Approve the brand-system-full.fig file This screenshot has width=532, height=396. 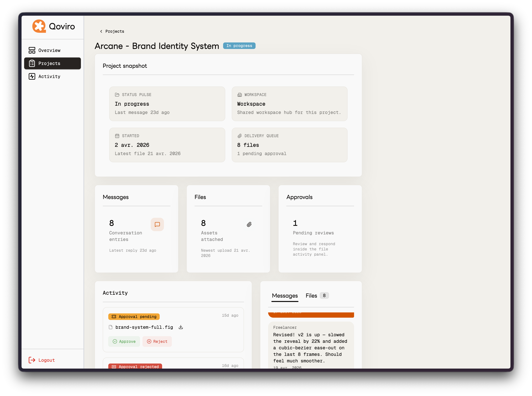click(x=124, y=342)
